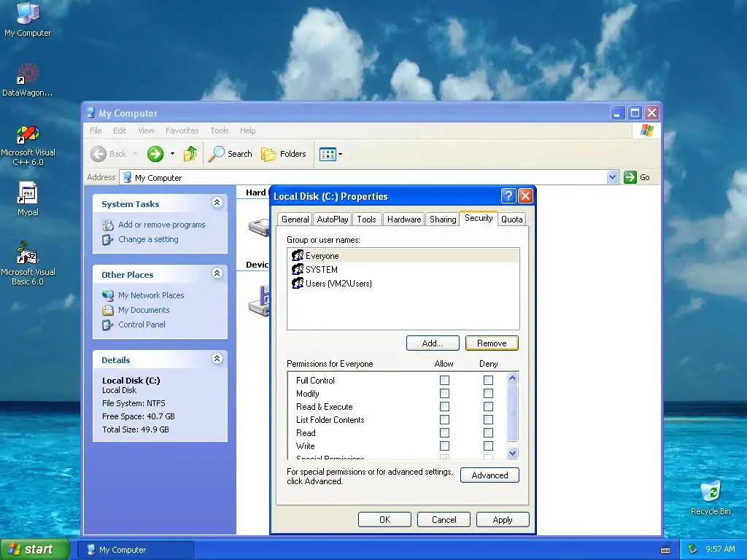This screenshot has width=747, height=560.
Task: Collapse the Other Places panel
Action: (x=217, y=273)
